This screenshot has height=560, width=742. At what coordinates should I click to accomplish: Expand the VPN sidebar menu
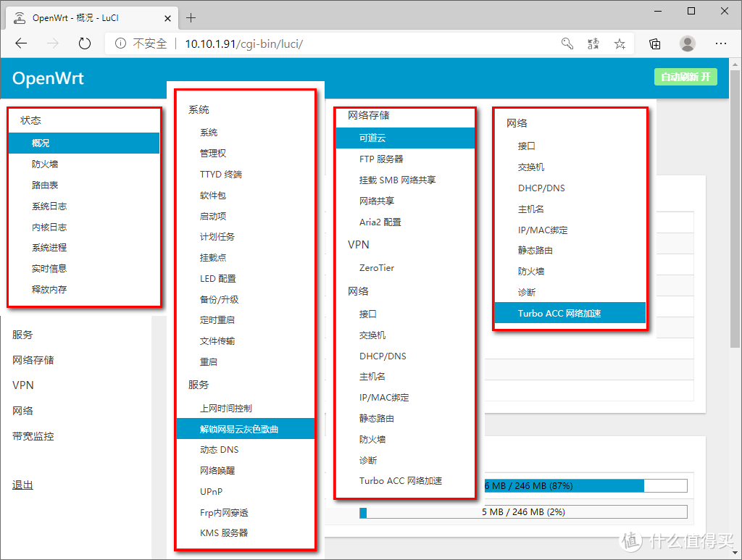pyautogui.click(x=22, y=385)
